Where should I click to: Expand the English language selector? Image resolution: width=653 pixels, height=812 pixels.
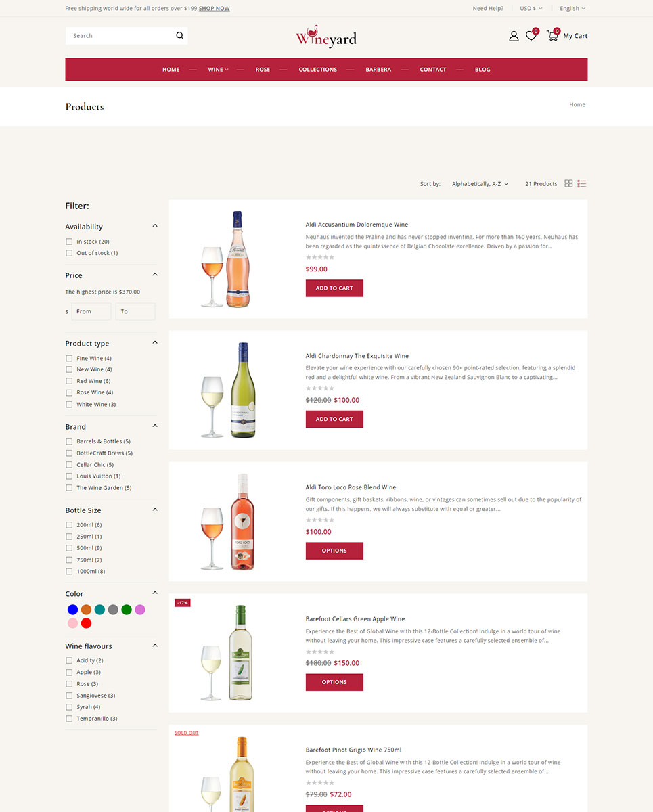coord(572,9)
